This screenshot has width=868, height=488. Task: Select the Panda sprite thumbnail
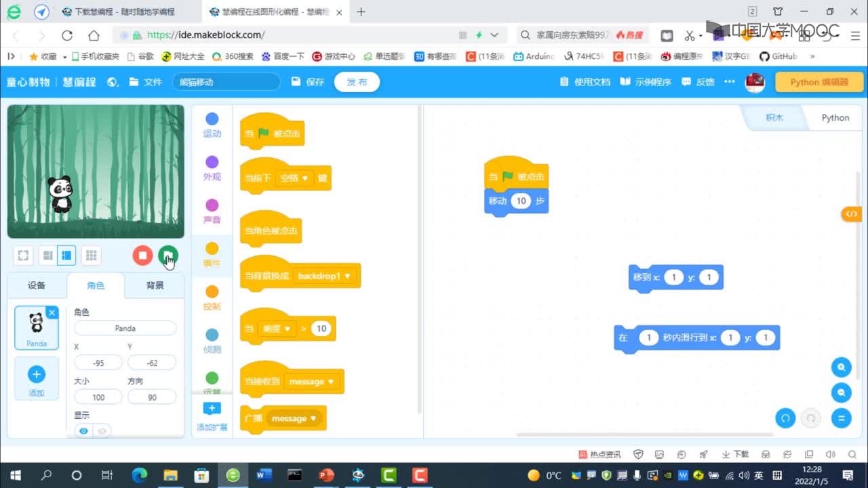click(x=37, y=327)
